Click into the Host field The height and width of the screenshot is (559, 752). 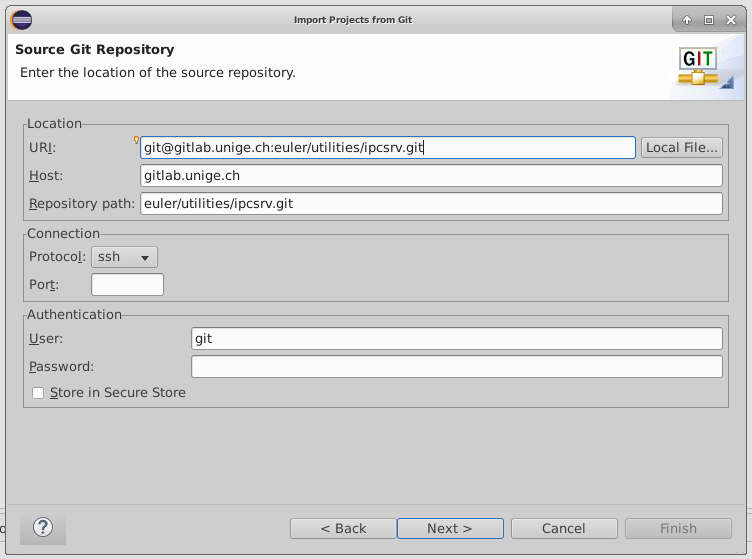(431, 176)
